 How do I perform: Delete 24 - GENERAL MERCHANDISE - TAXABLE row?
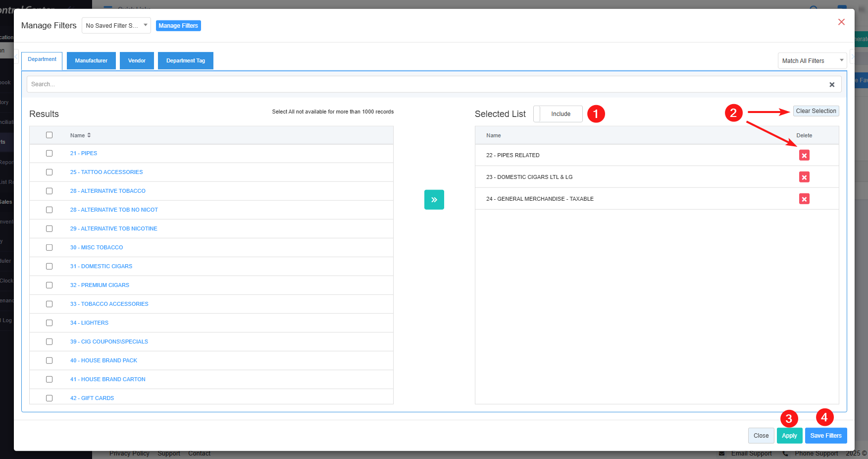point(804,199)
